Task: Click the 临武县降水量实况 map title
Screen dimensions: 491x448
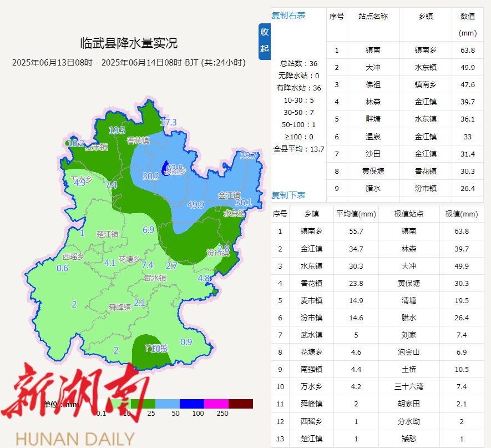Action: point(129,43)
